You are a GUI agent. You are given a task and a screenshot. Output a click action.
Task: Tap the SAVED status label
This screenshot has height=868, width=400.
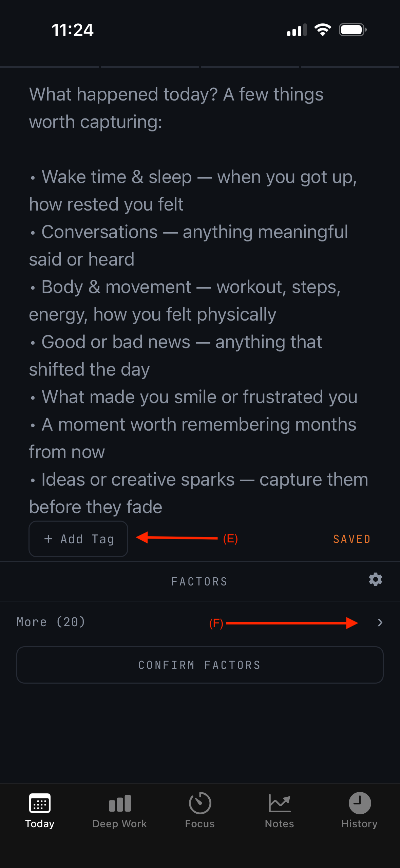coord(352,539)
